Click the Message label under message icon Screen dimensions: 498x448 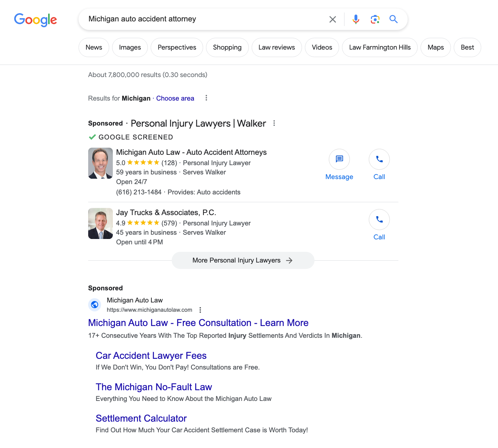point(339,177)
